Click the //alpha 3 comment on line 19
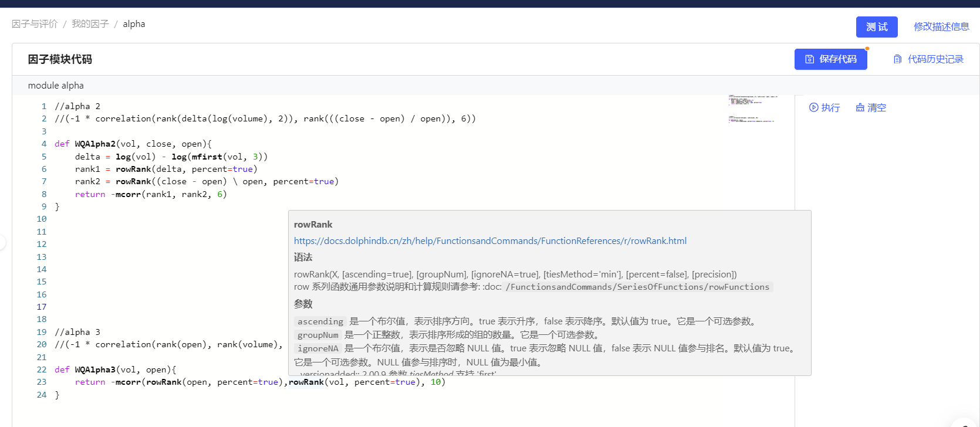The height and width of the screenshot is (427, 980). [x=77, y=332]
